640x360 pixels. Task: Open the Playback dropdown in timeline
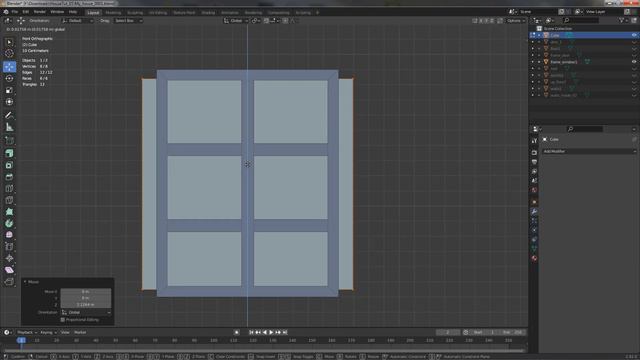pyautogui.click(x=27, y=332)
